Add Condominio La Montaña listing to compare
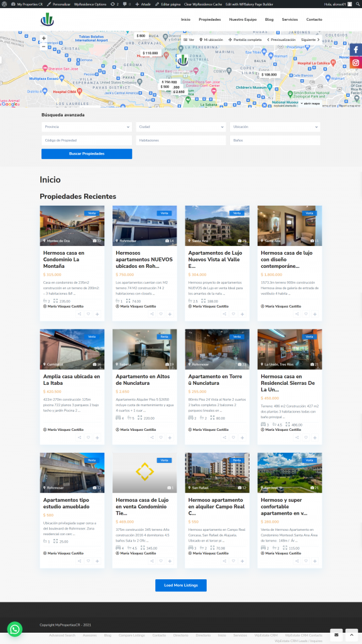The width and height of the screenshot is (362, 644). pyautogui.click(x=97, y=314)
